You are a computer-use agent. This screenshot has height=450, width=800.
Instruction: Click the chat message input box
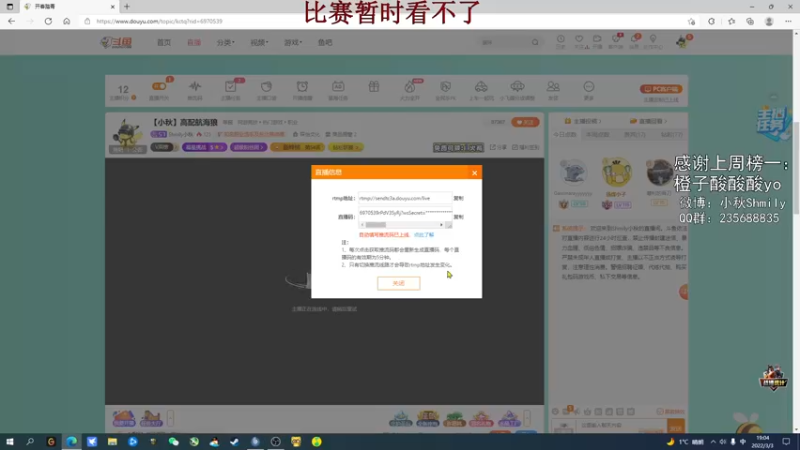click(622, 426)
